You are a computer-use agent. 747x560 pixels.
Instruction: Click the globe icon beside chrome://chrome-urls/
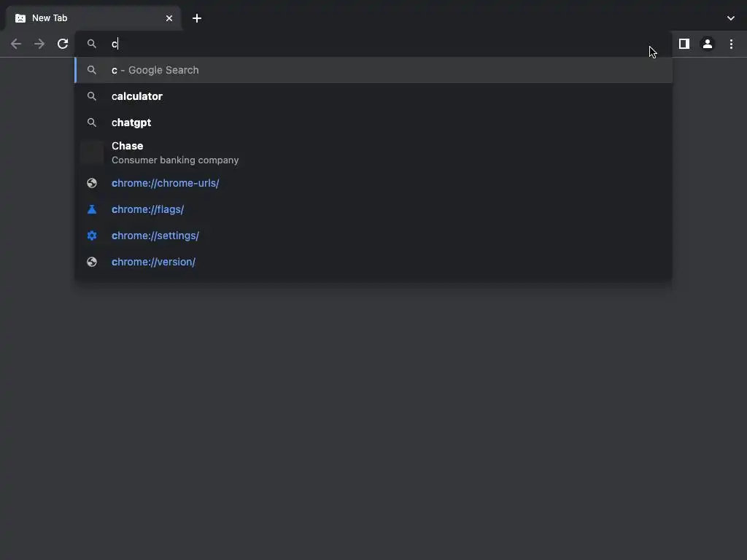pyautogui.click(x=92, y=183)
